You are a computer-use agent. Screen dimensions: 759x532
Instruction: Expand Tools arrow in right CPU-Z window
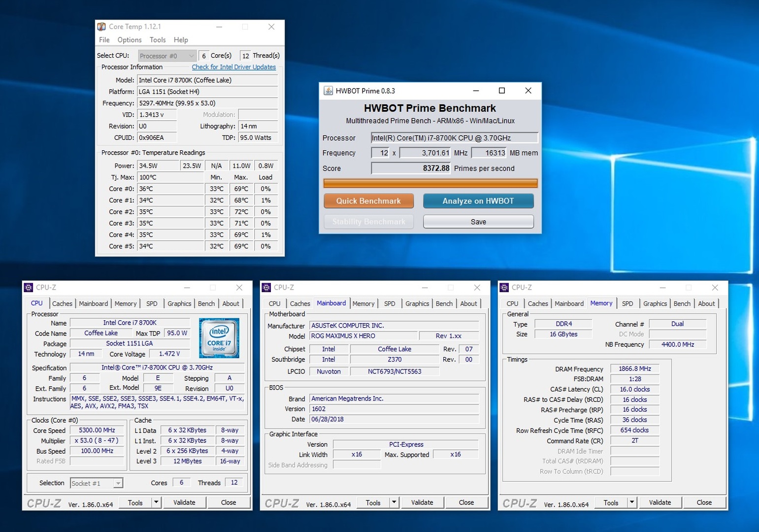632,502
